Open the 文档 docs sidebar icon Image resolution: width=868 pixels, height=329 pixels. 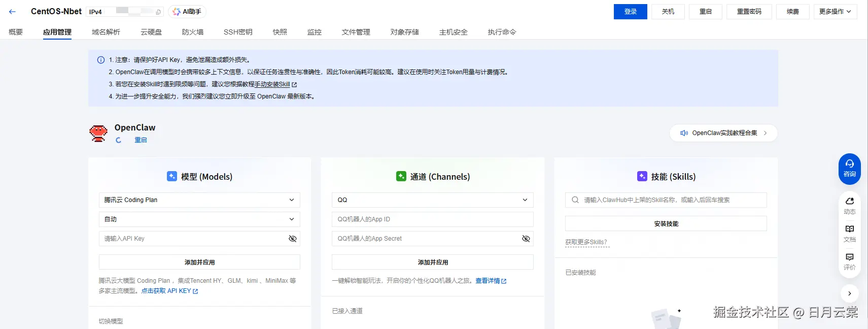[850, 234]
